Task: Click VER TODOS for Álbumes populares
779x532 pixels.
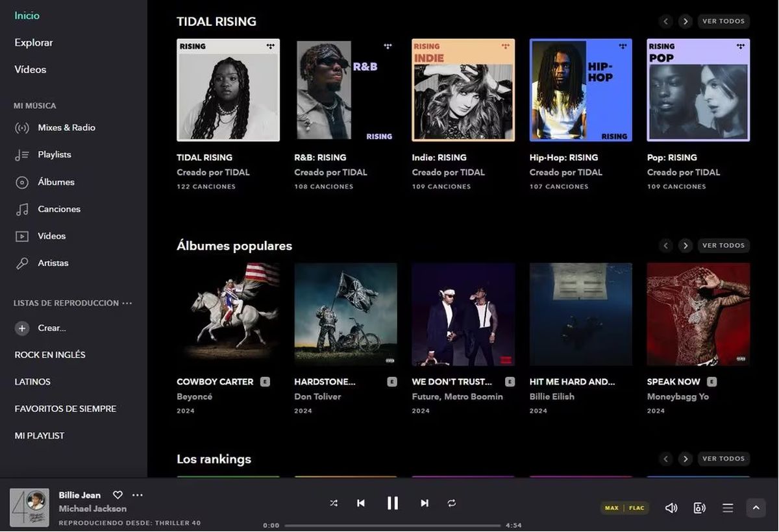Action: point(723,245)
